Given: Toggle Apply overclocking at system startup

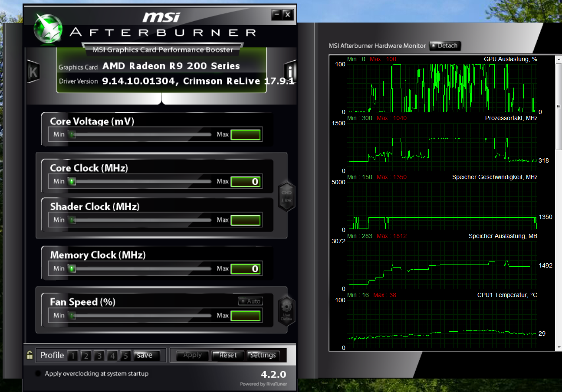Looking at the screenshot, I should [39, 373].
